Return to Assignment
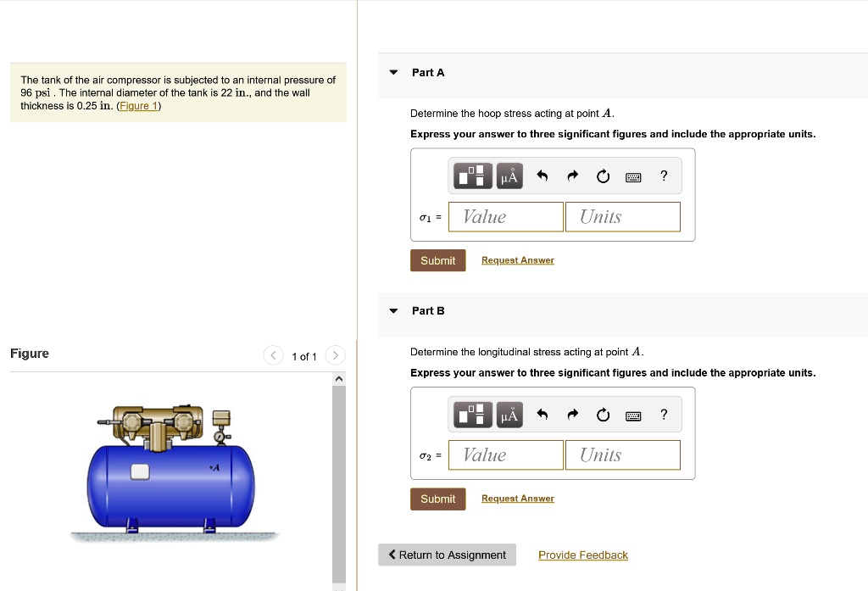The image size is (868, 591). pyautogui.click(x=447, y=555)
